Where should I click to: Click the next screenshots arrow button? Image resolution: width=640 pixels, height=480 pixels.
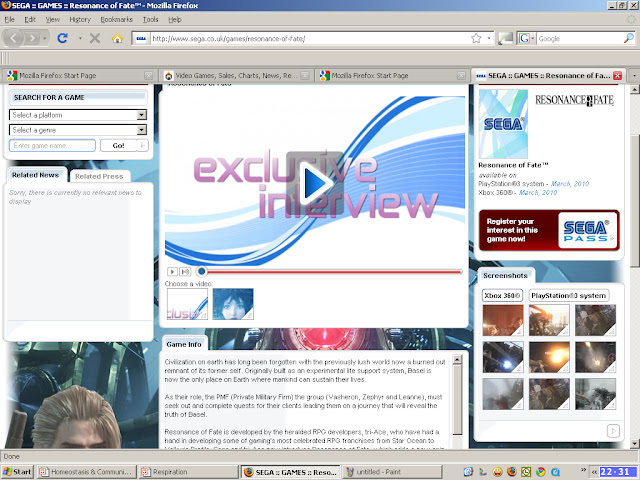[613, 431]
